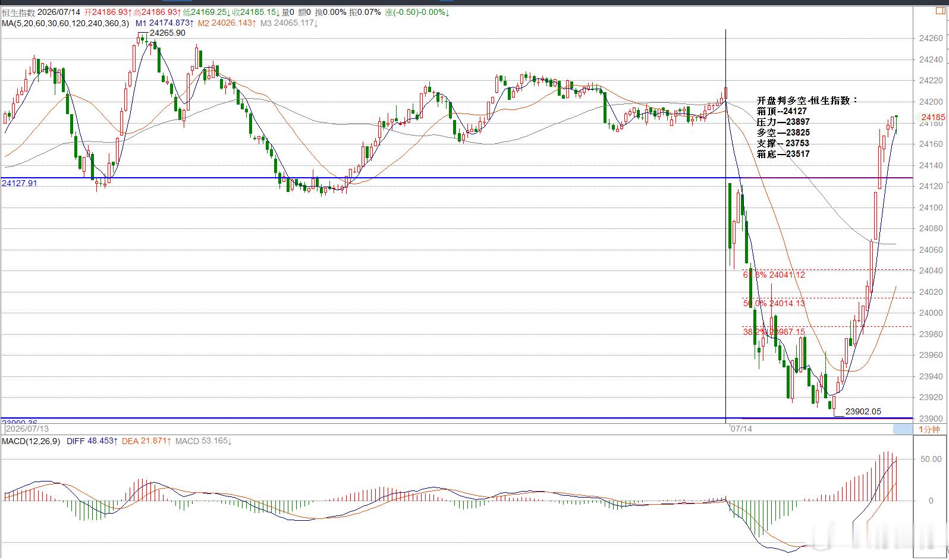Click the MA(5,20,60...) indicator parameters label
This screenshot has height=560, width=949.
[x=65, y=23]
